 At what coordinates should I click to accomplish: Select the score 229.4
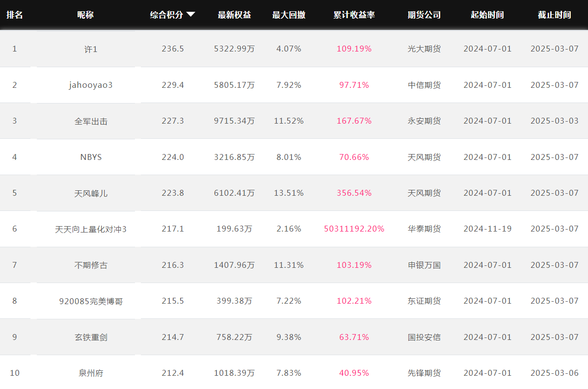173,85
